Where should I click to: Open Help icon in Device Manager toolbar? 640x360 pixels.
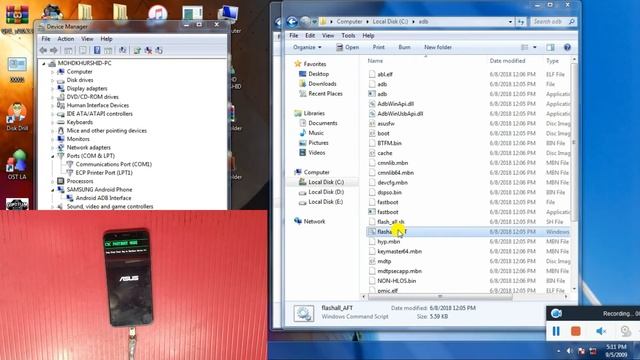tap(97, 50)
